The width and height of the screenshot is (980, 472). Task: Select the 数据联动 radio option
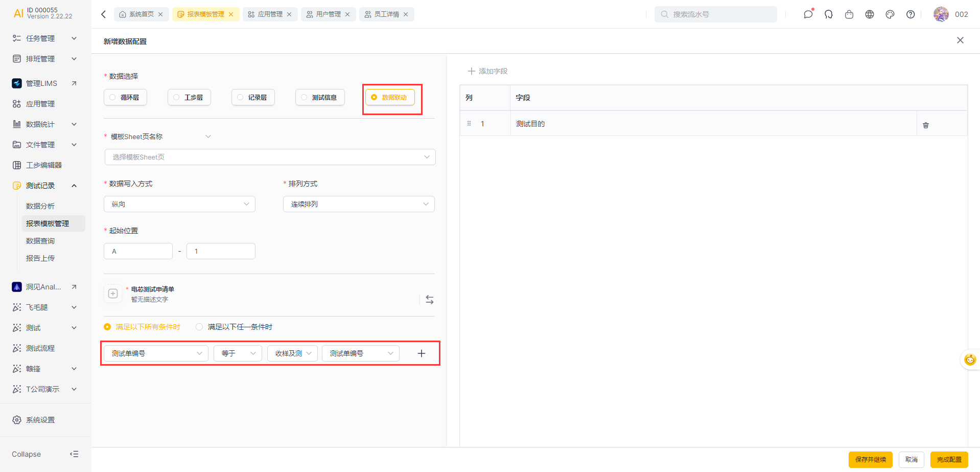(x=390, y=97)
